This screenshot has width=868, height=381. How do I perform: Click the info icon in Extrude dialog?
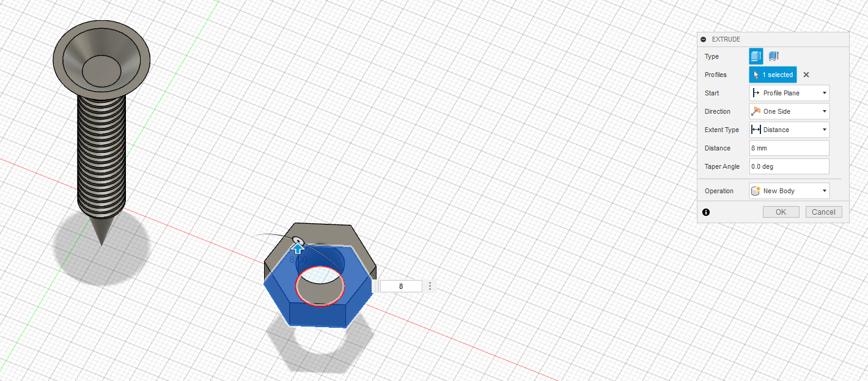706,212
